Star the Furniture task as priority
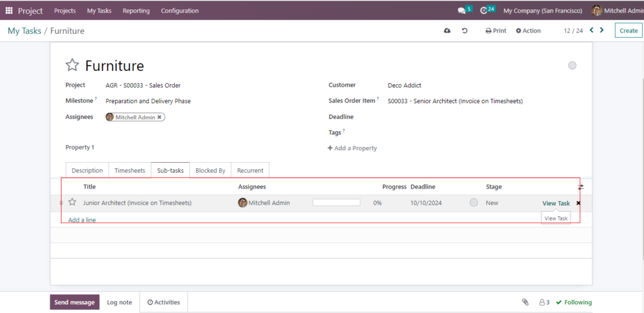 tap(73, 65)
